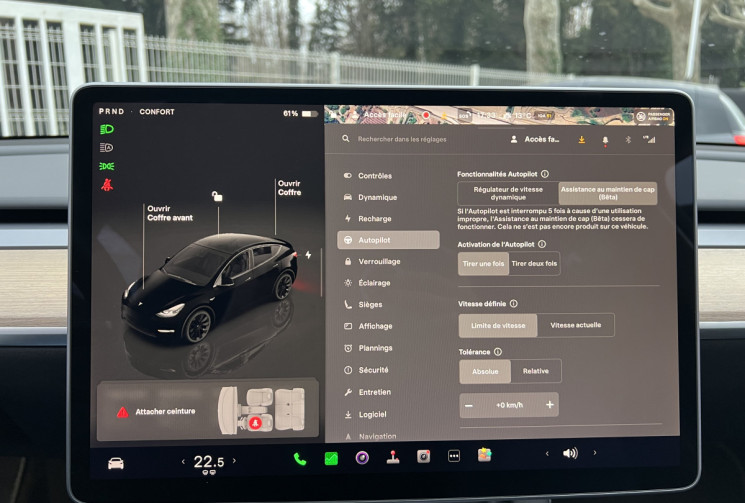The width and height of the screenshot is (745, 503).
Task: Set speed to Limite de vitesse
Action: click(498, 325)
